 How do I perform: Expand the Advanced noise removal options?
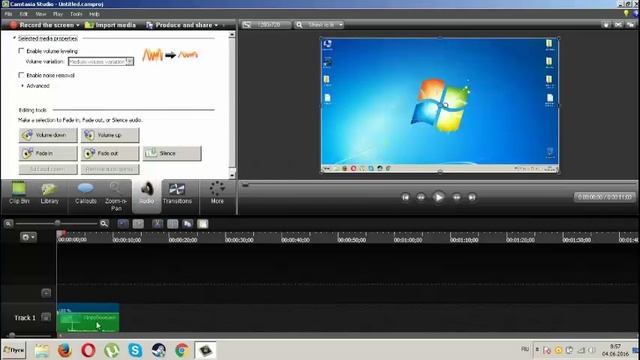coord(22,86)
